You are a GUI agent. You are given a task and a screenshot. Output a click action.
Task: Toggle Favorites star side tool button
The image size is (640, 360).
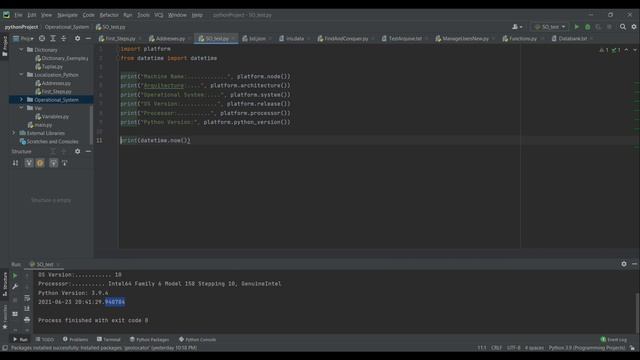(x=5, y=318)
